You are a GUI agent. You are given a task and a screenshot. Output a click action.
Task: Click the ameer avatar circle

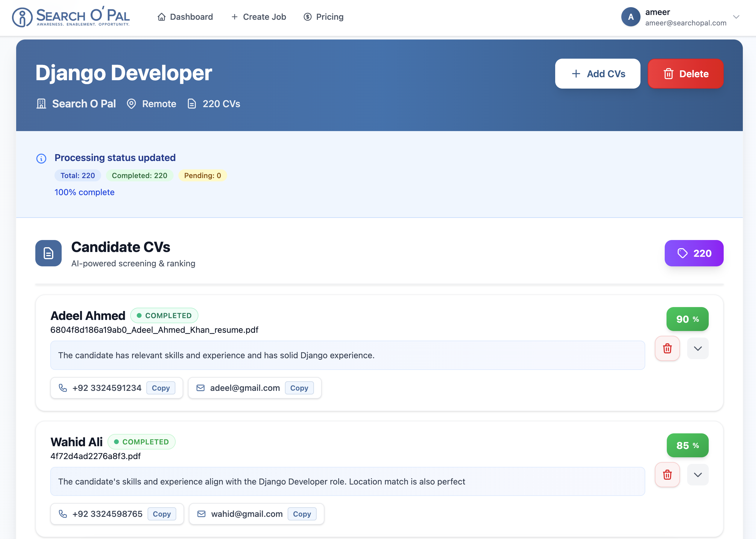(x=631, y=17)
